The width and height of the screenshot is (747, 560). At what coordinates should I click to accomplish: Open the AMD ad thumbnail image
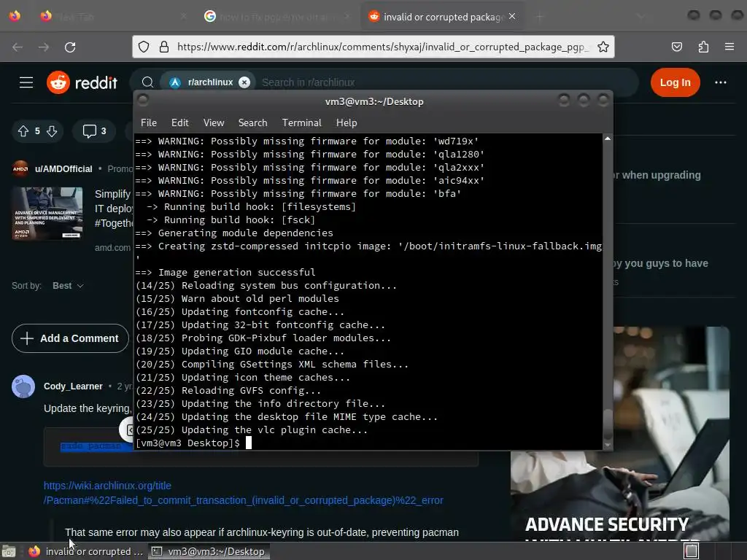[x=47, y=214]
